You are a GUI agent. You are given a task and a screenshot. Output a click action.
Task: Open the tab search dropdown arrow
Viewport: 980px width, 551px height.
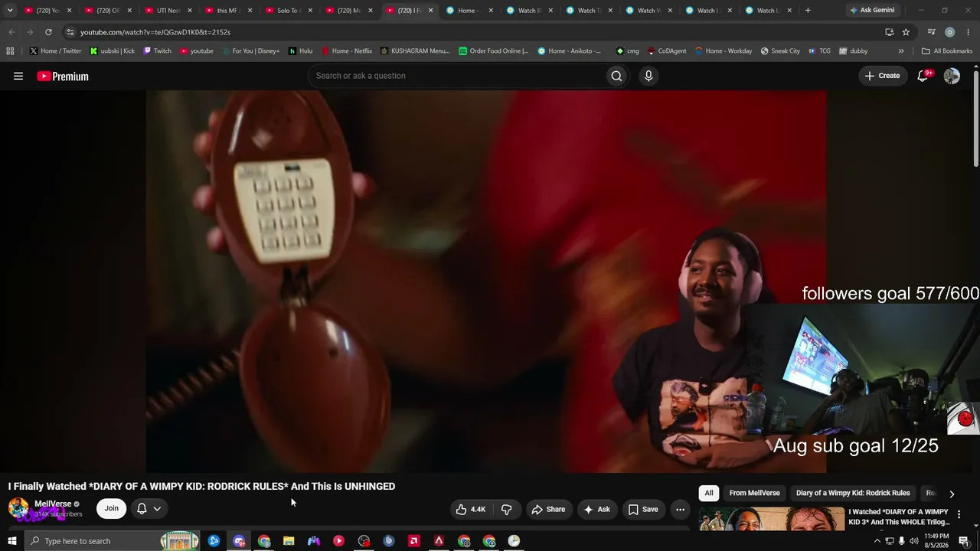(x=10, y=11)
